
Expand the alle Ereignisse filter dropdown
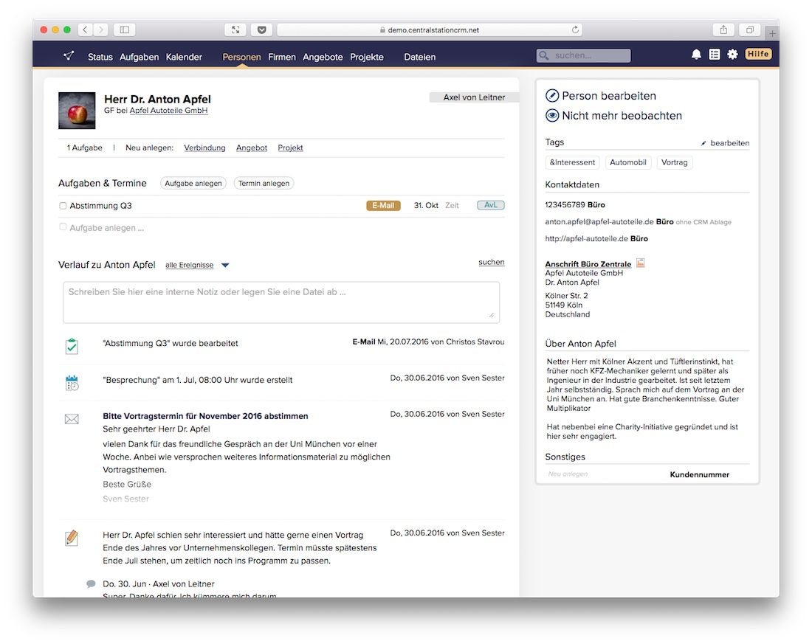(x=225, y=266)
